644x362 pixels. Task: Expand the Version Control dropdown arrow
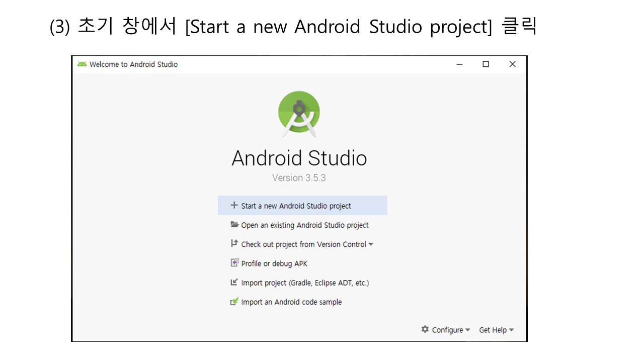371,244
